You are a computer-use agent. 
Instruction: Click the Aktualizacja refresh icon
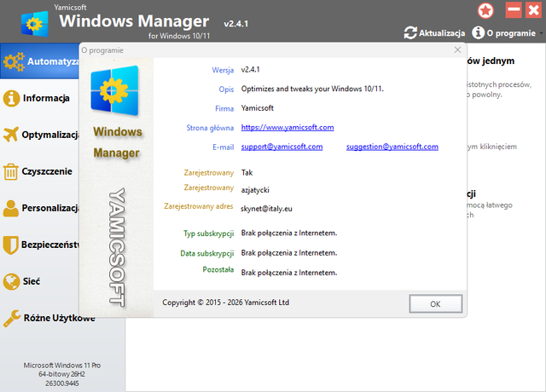pos(410,33)
